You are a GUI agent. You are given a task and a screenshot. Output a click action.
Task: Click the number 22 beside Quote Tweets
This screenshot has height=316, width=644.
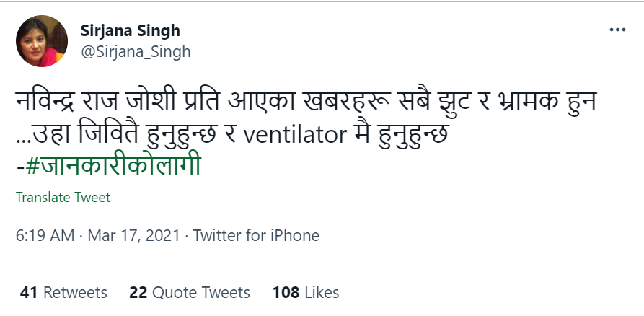(x=138, y=292)
